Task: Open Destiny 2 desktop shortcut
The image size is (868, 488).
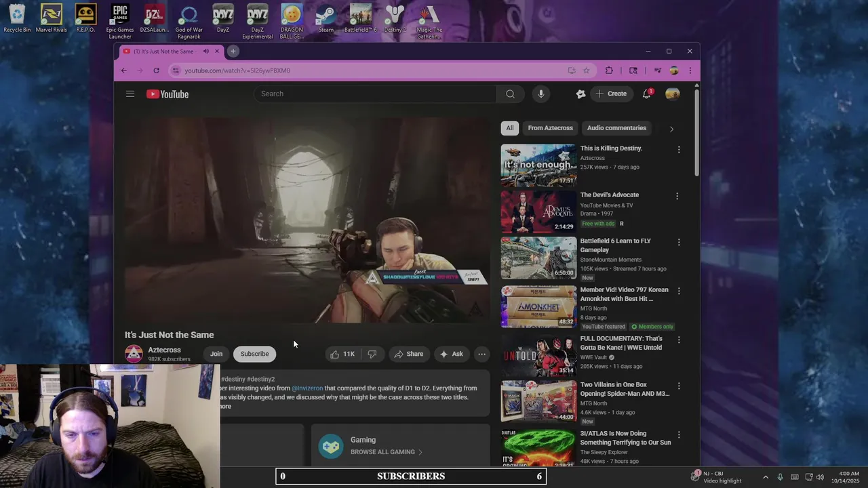Action: point(395,20)
